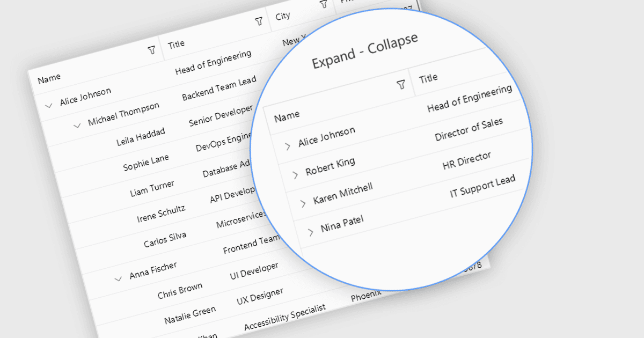Open the City column filter in background grid
644x338 pixels.
(324, 4)
